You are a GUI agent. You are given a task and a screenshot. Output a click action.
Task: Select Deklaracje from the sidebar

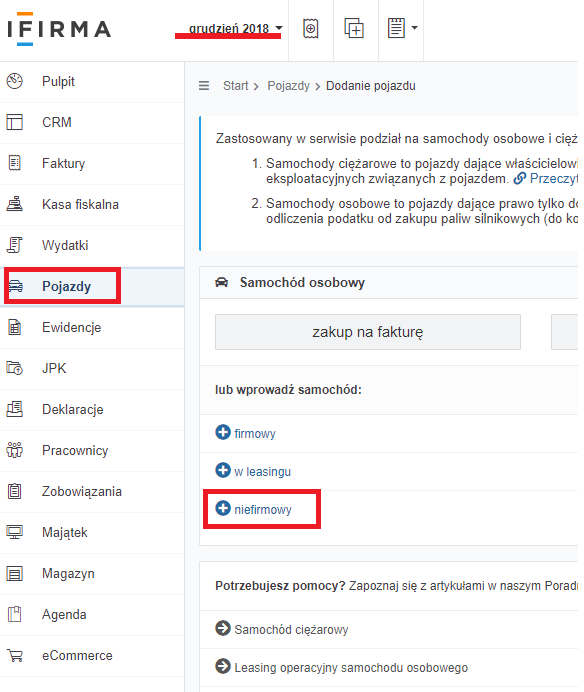point(73,409)
